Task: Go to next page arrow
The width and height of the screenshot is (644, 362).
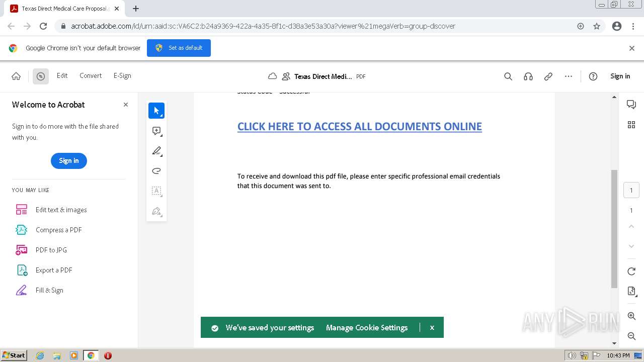Action: (631, 246)
